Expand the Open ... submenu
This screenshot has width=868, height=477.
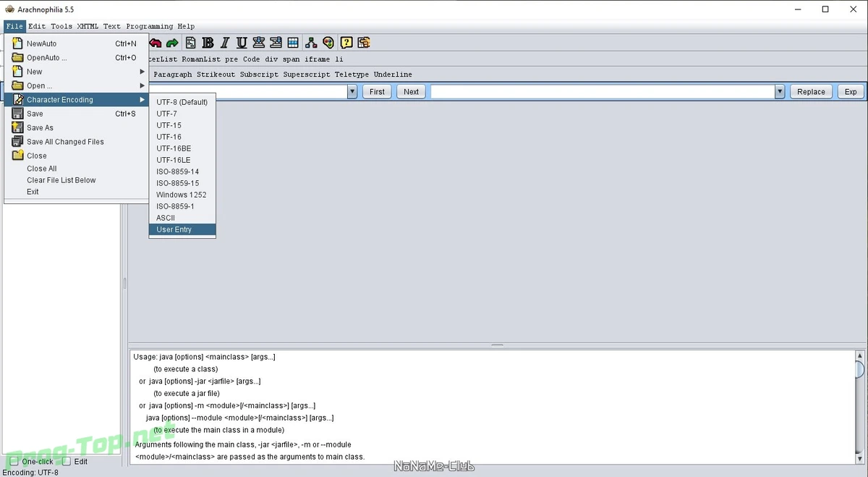pyautogui.click(x=76, y=85)
